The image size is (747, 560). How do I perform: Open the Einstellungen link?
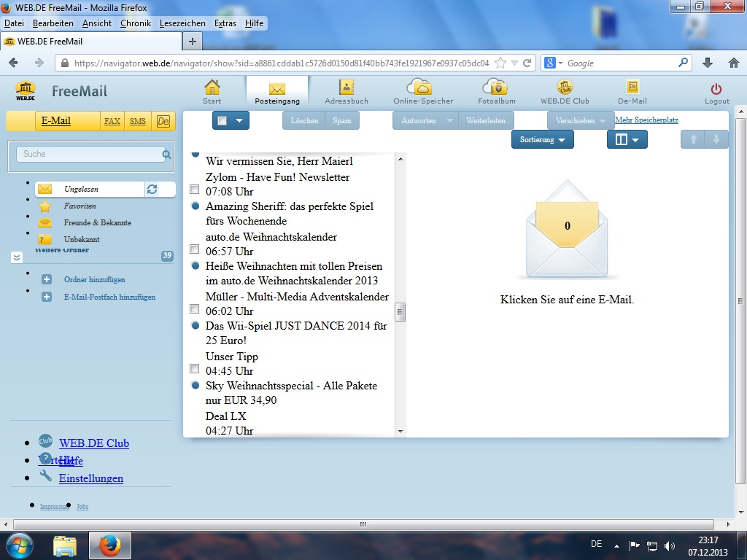pyautogui.click(x=91, y=478)
